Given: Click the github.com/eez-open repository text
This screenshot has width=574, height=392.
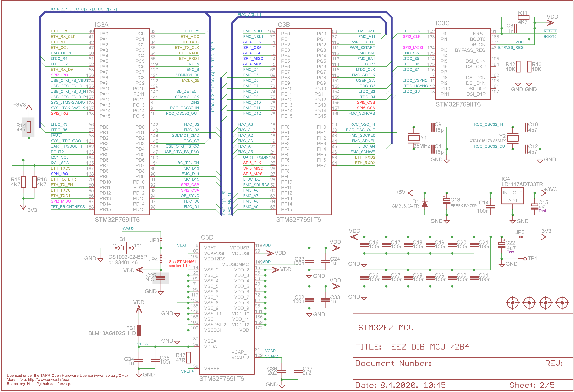Looking at the screenshot, I should tap(51, 384).
